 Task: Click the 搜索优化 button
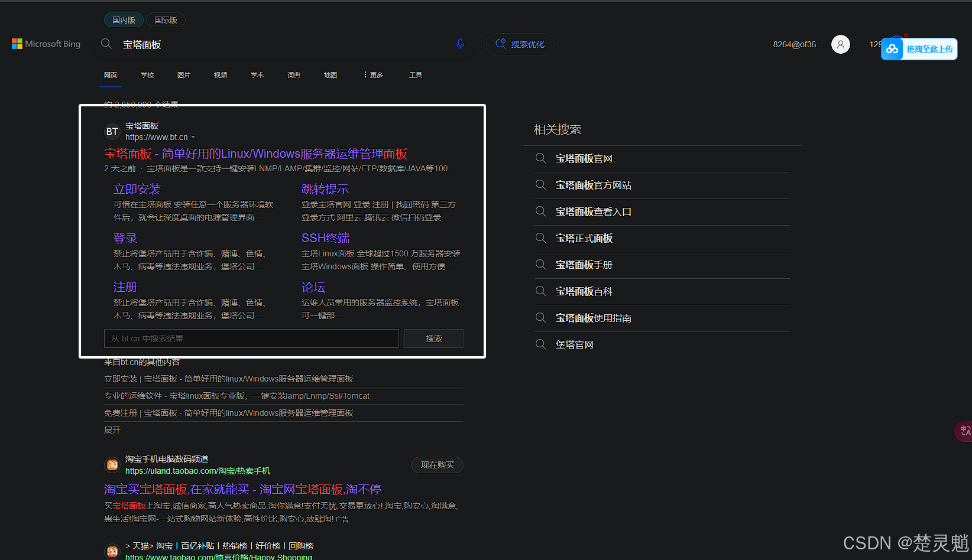(520, 44)
